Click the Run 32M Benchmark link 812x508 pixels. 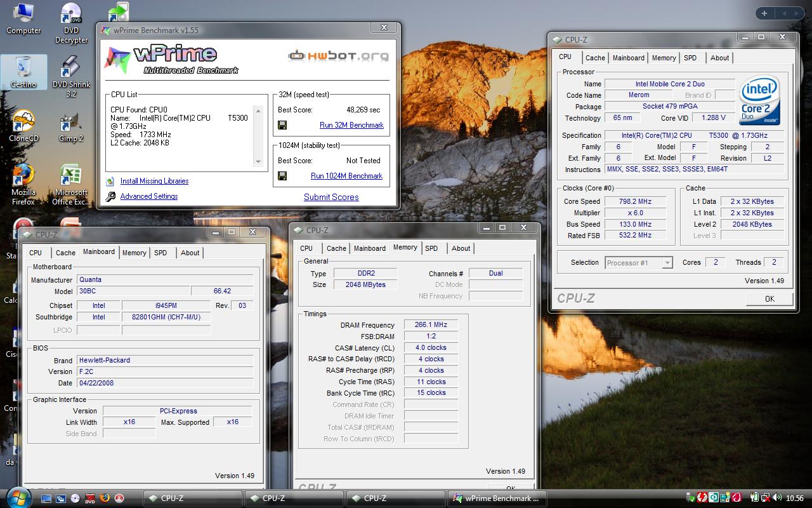(x=351, y=125)
